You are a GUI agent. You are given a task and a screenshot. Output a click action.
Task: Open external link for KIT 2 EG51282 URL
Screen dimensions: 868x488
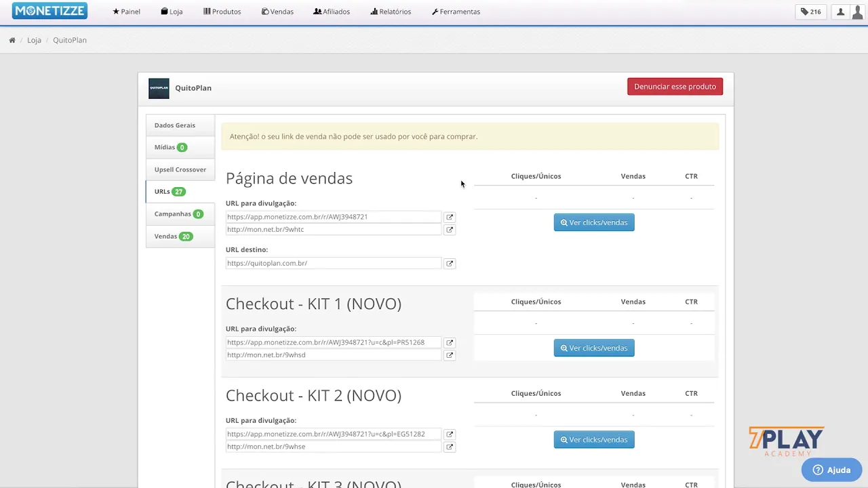click(x=450, y=434)
